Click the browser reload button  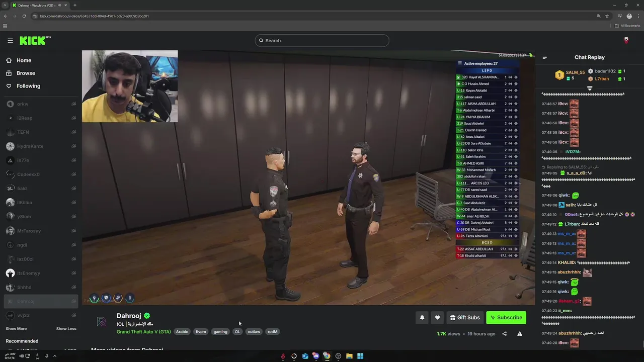click(24, 16)
